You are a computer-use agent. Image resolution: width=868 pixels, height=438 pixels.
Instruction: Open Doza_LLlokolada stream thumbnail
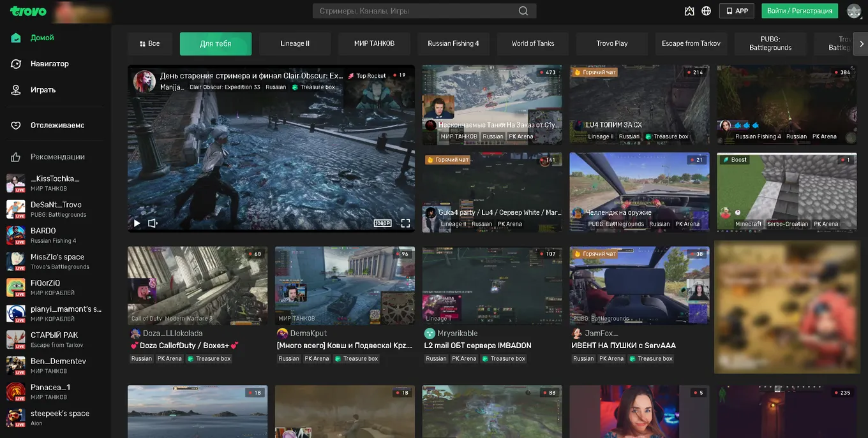[198, 286]
